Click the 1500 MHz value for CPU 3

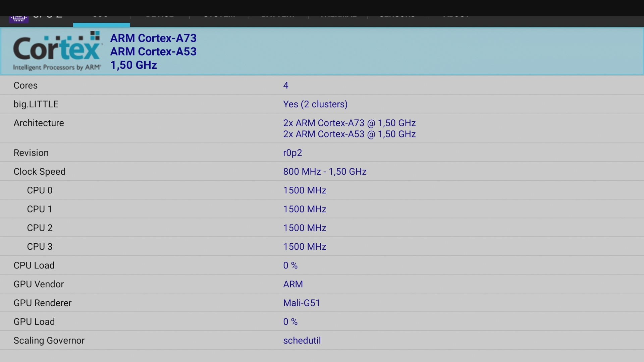point(305,247)
